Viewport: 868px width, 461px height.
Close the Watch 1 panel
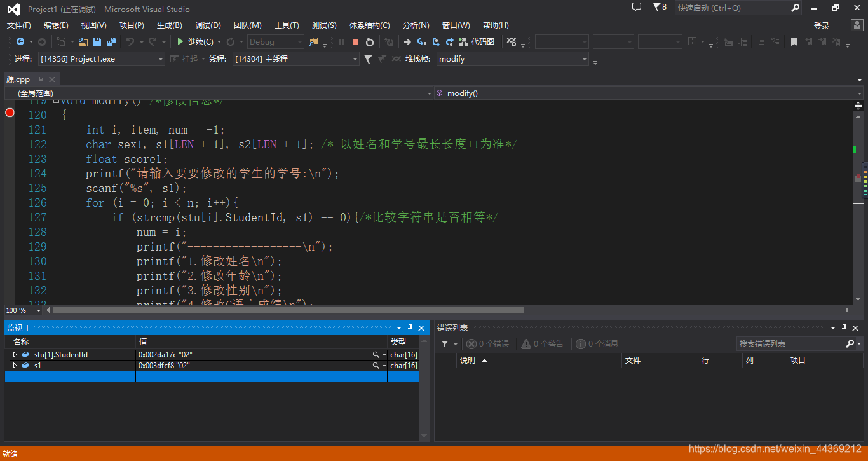[x=421, y=327]
